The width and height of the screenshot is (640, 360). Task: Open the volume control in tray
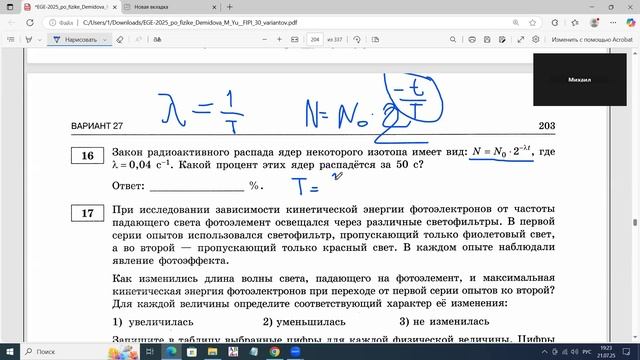574,351
